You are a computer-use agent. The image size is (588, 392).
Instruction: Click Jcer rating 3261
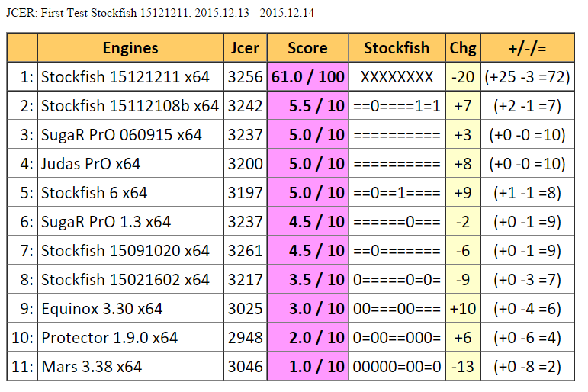246,251
